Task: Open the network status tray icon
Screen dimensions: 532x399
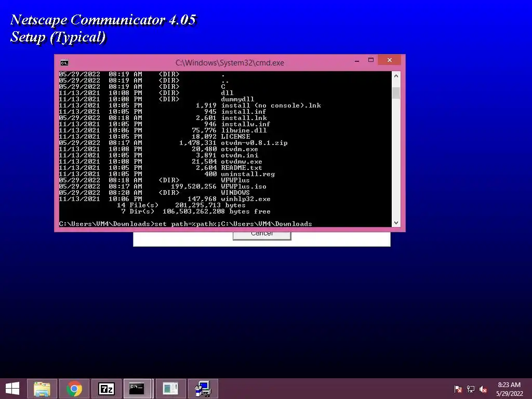Action: pyautogui.click(x=471, y=389)
